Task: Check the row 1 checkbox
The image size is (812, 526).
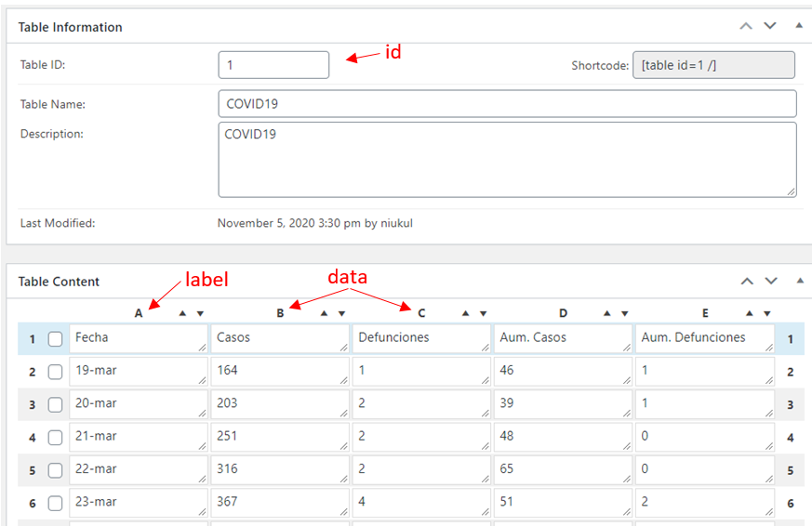Action: (56, 339)
